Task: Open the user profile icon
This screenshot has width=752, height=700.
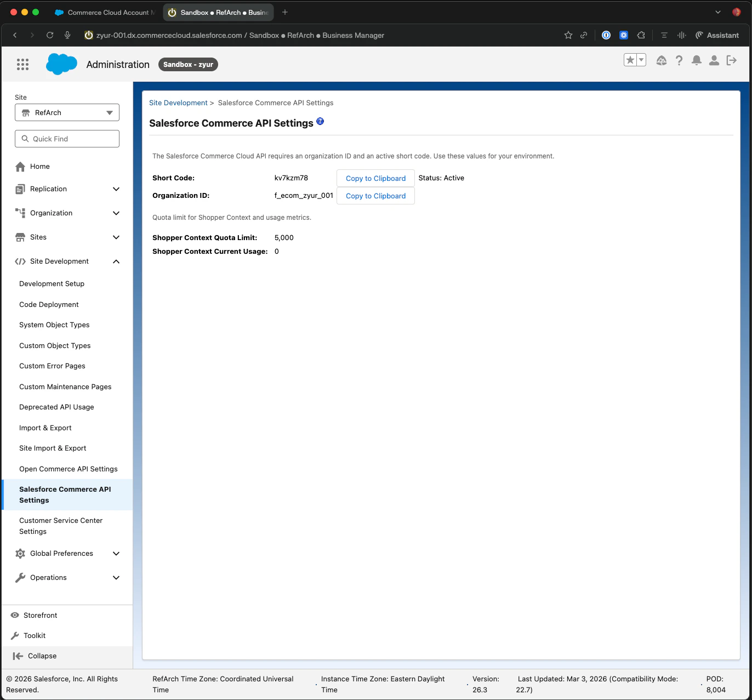Action: 714,60
